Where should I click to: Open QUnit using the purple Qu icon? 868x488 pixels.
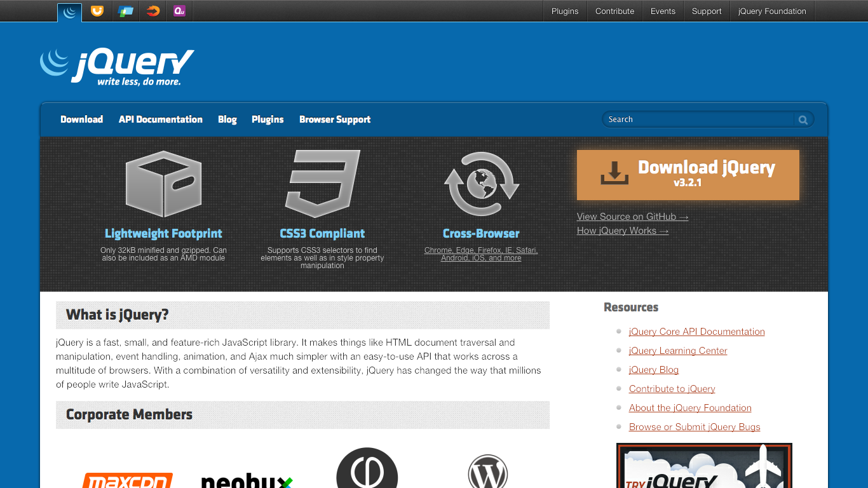click(179, 11)
